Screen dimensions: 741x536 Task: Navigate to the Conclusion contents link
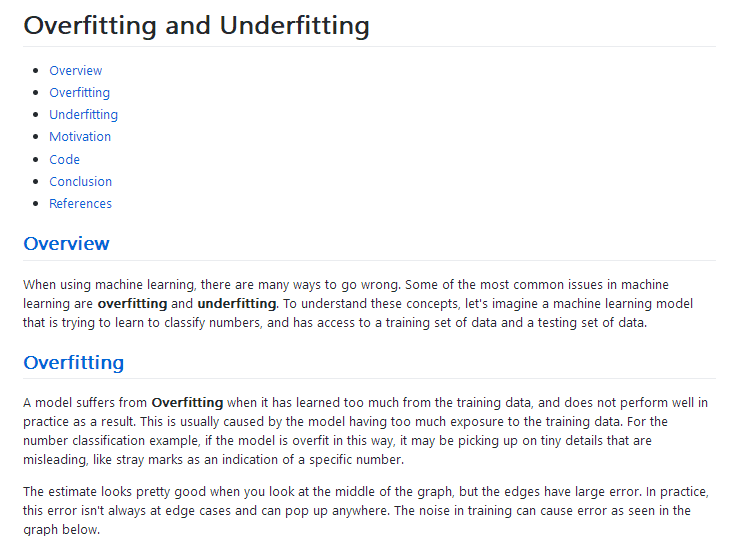[80, 181]
